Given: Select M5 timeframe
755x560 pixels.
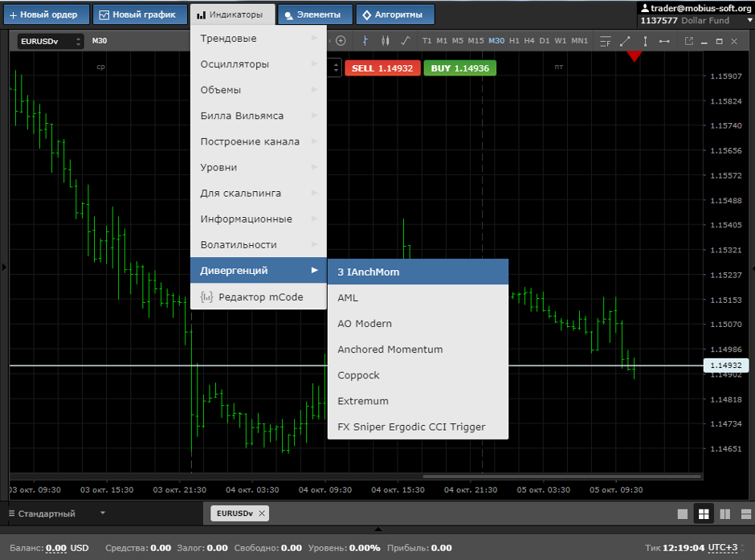Looking at the screenshot, I should [x=458, y=41].
